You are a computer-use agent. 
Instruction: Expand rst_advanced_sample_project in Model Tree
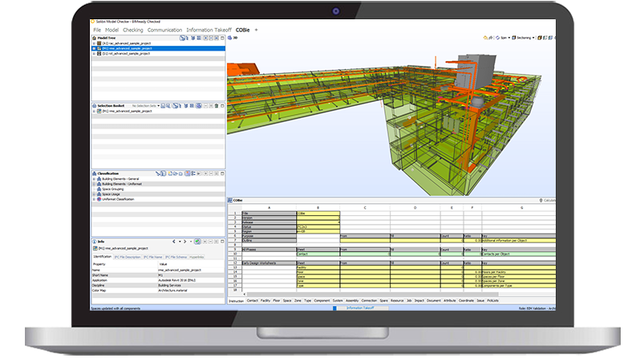pos(94,54)
